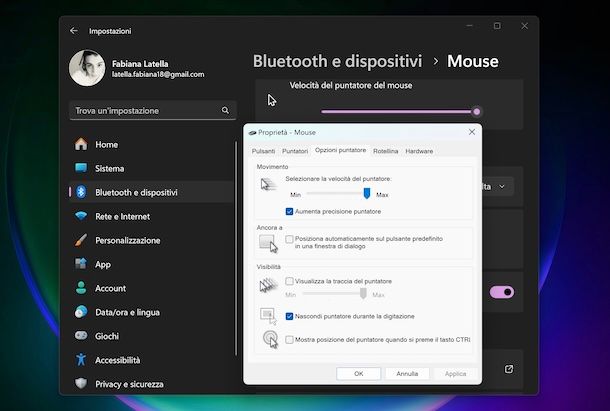Close the Proprietà - Mouse dialog
This screenshot has height=411, width=610.
pyautogui.click(x=472, y=132)
